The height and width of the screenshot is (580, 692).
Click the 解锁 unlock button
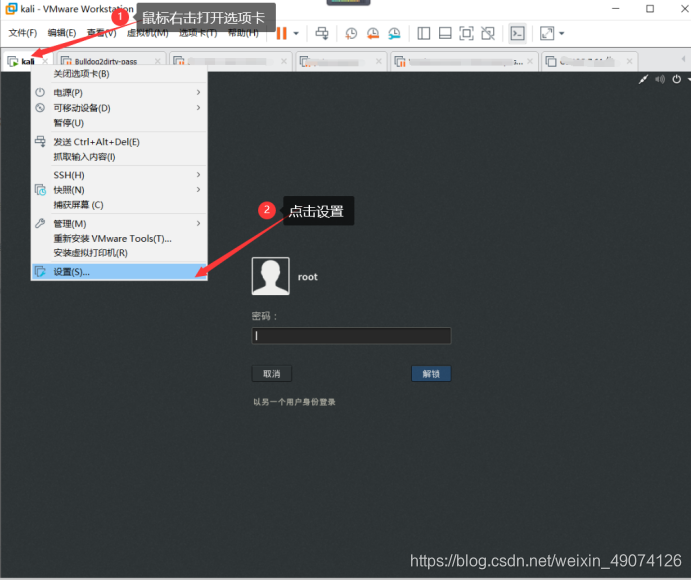[431, 374]
